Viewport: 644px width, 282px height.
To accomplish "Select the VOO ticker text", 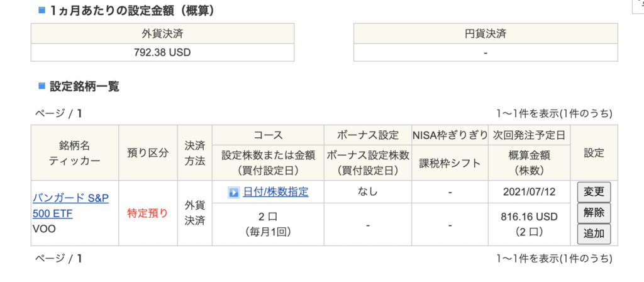I will click(44, 228).
